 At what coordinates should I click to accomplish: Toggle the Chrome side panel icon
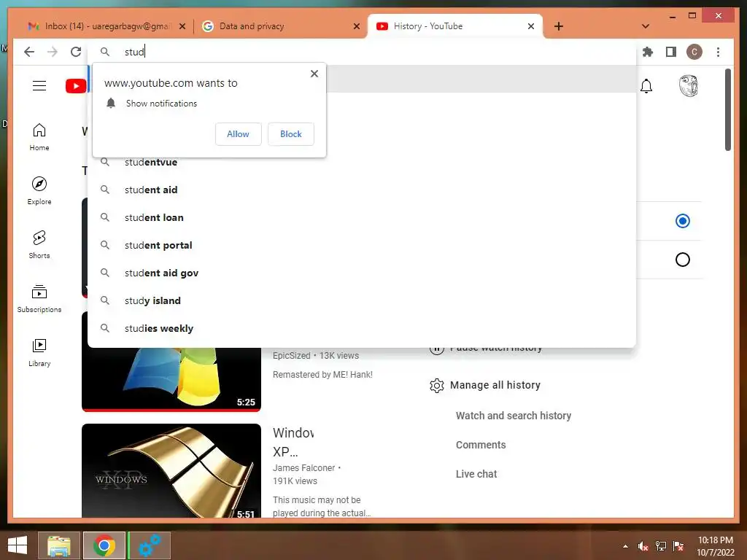[671, 52]
